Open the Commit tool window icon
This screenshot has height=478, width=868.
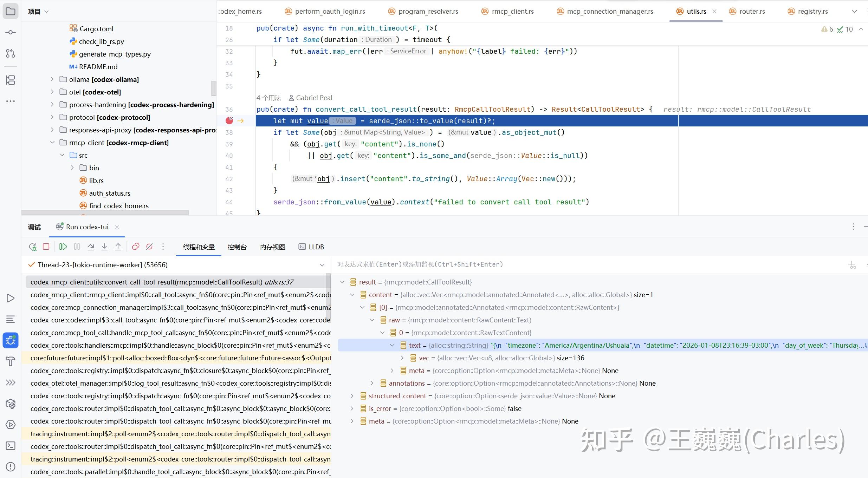[11, 32]
